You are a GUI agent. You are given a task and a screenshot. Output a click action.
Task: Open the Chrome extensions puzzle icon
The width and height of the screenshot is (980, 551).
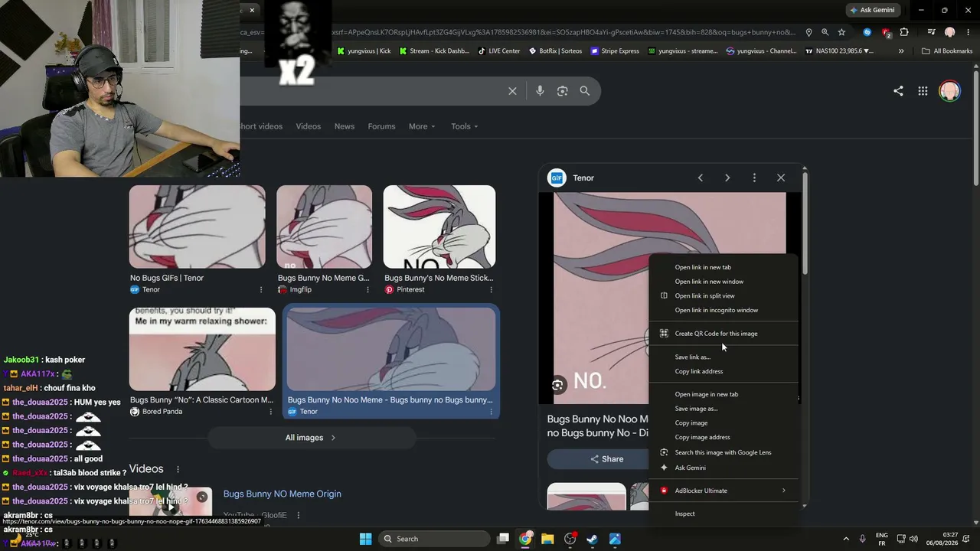click(x=904, y=32)
